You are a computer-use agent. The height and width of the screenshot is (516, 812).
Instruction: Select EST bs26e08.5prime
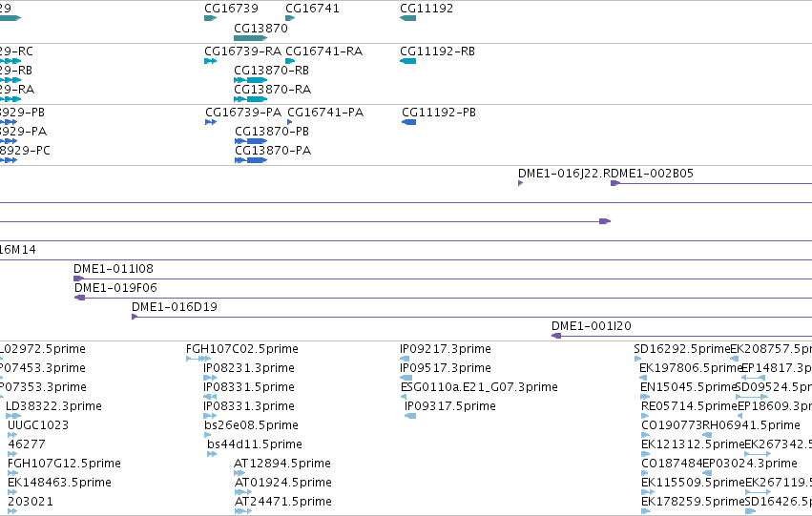(x=251, y=425)
